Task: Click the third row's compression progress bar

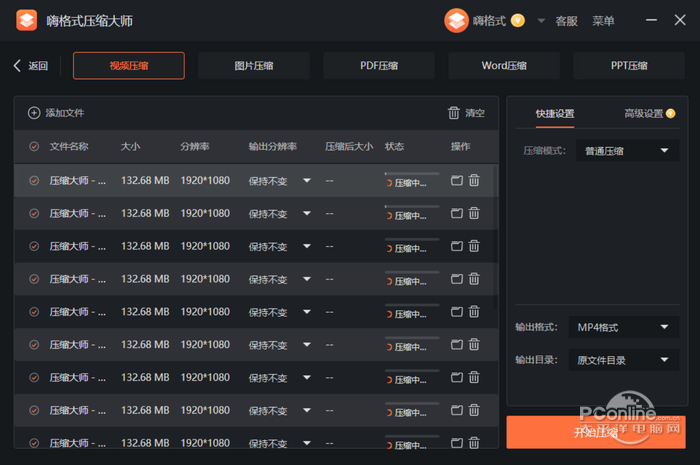Action: pos(412,239)
